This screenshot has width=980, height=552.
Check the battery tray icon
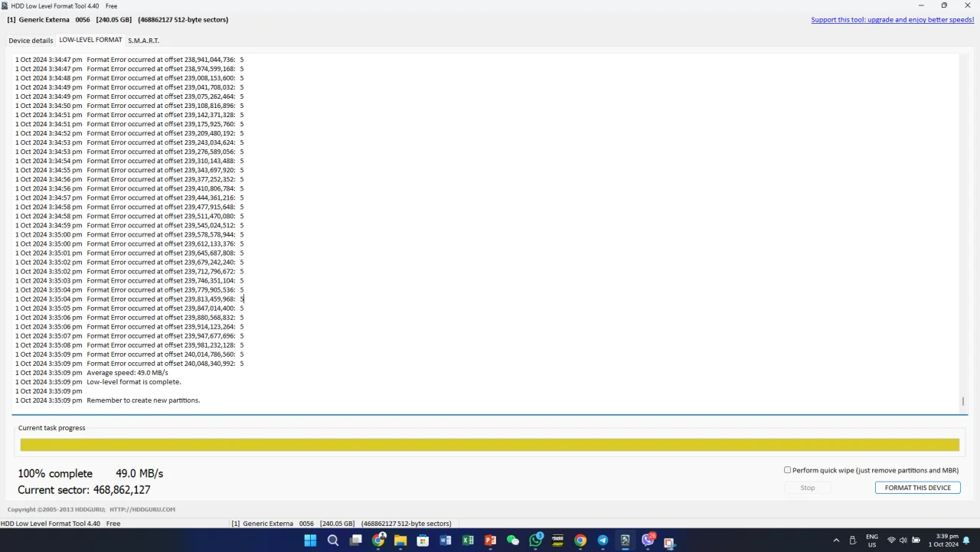916,541
